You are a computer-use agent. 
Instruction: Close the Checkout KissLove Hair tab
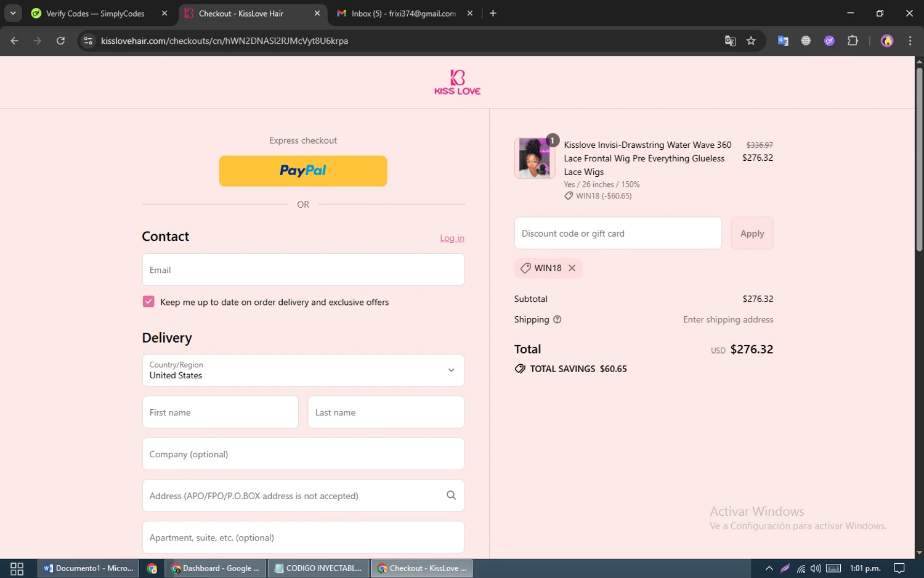(x=317, y=14)
